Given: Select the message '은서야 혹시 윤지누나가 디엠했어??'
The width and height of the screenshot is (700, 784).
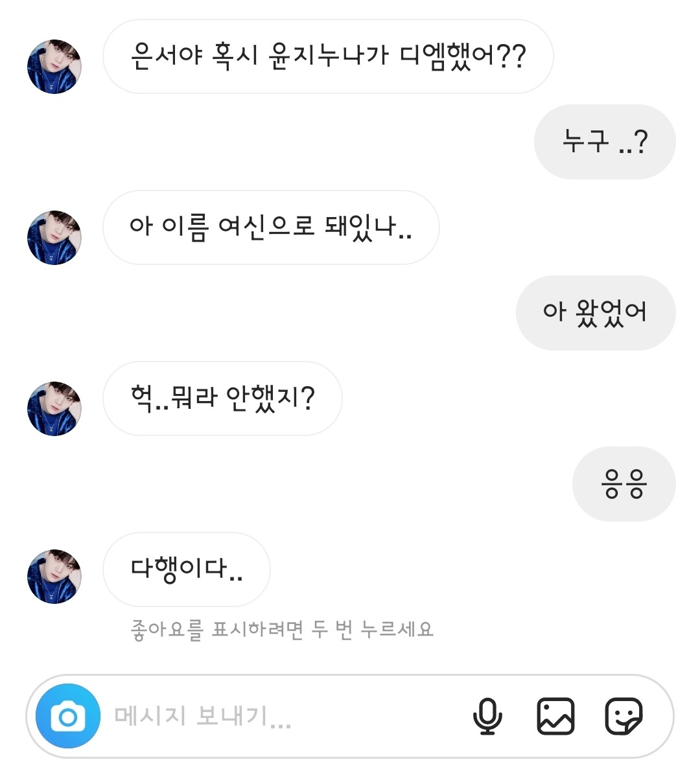Looking at the screenshot, I should [x=328, y=57].
